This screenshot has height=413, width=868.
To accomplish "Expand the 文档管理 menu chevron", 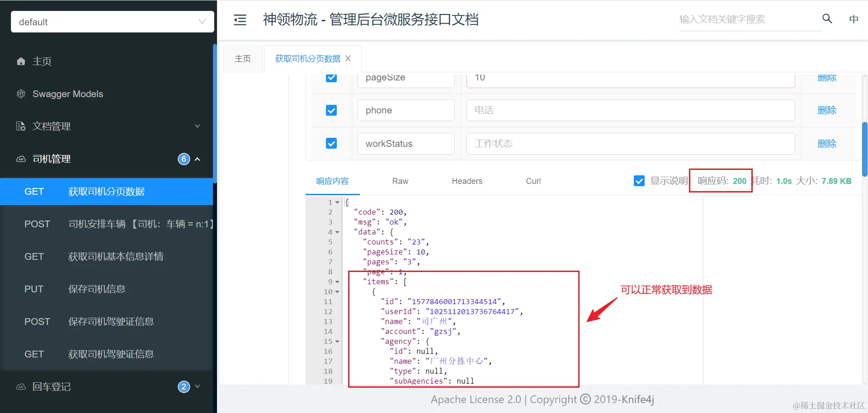I will point(197,126).
